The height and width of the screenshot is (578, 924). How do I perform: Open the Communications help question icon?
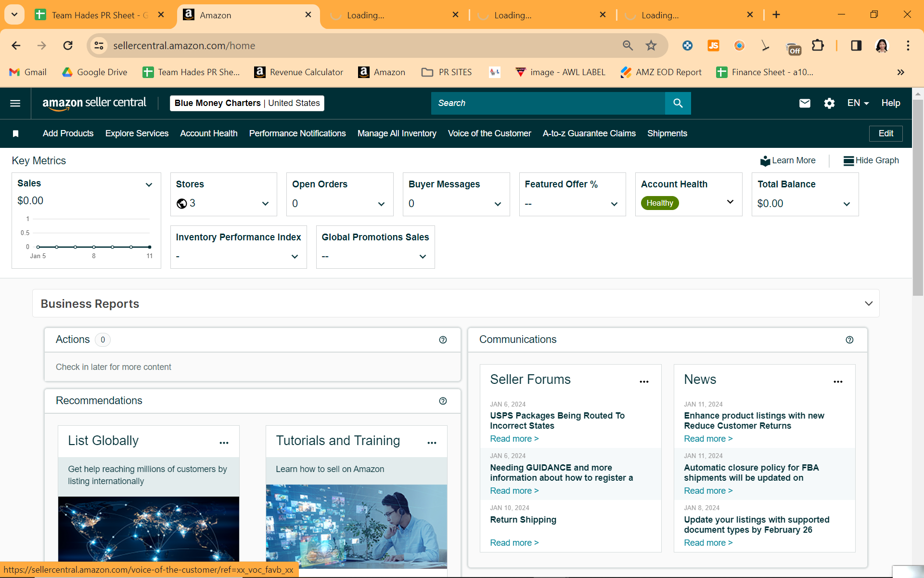coord(849,340)
